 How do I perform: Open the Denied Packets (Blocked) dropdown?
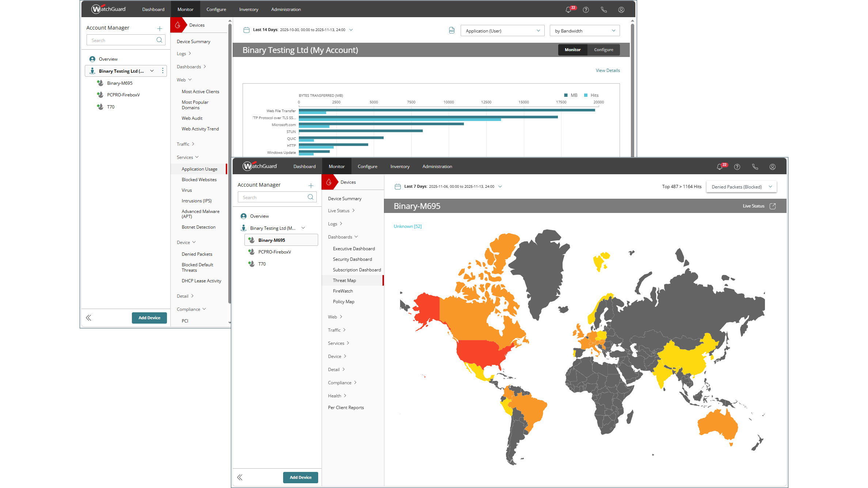pos(741,187)
